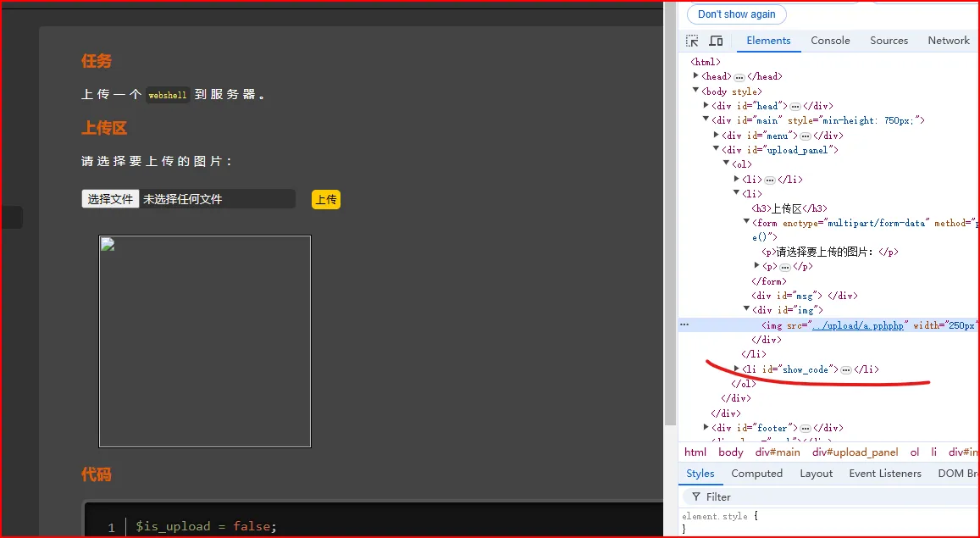The image size is (980, 538).
Task: Click the $is_upload = false; code line
Action: coord(206,527)
